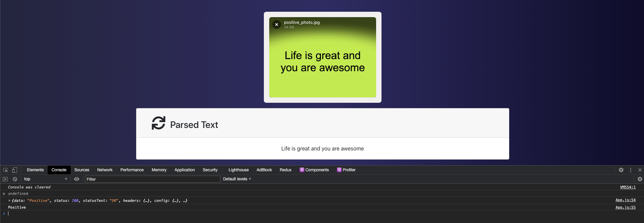
Task: Open the console settings gear
Action: tap(640, 179)
